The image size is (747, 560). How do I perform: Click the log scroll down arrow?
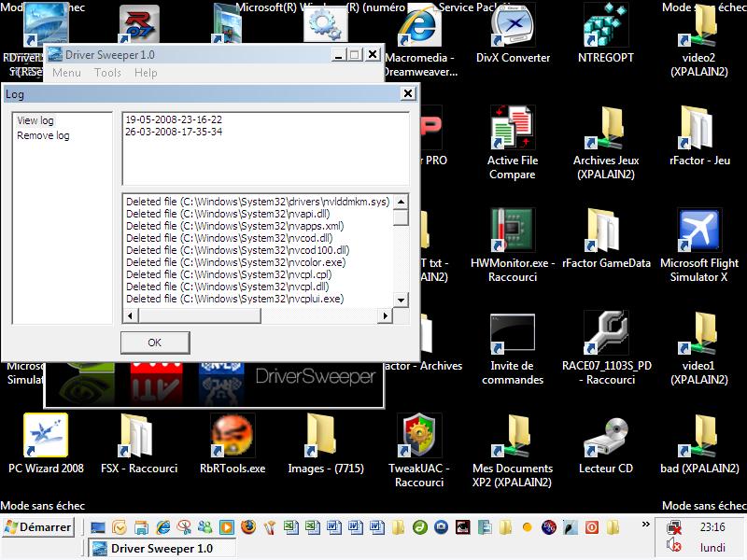click(402, 300)
